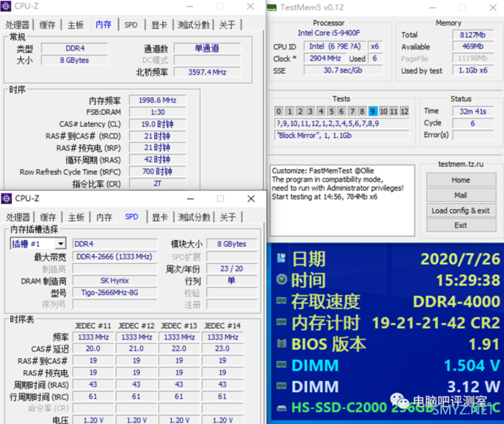Open 主板 tab in top CPU-Z window
Image resolution: width=504 pixels, height=424 pixels.
76,24
